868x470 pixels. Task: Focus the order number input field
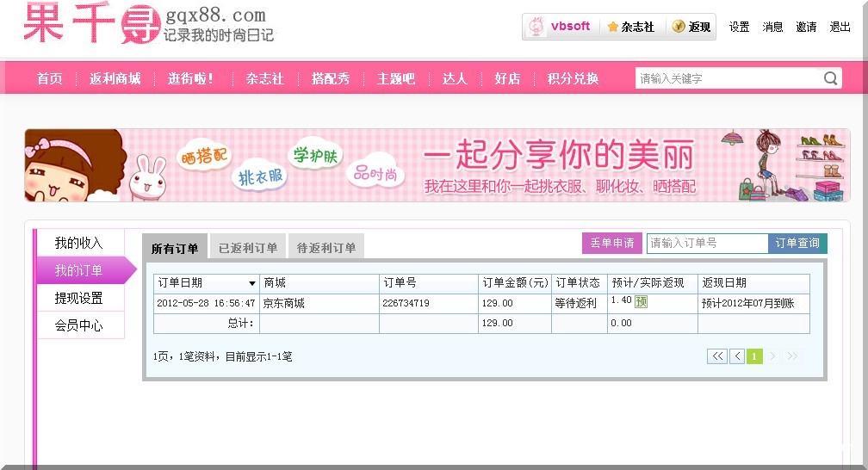tap(707, 244)
